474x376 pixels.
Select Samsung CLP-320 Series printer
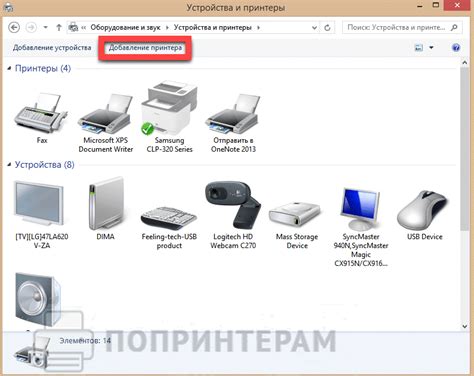click(169, 107)
